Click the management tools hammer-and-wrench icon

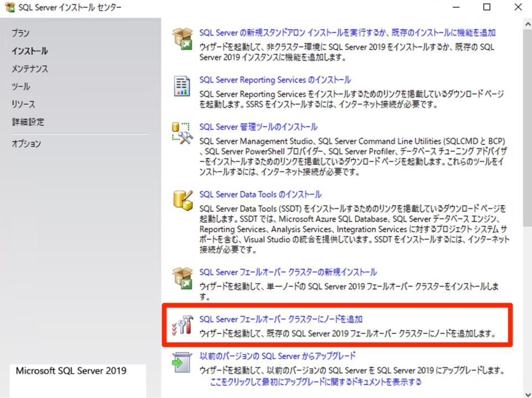[x=182, y=134]
